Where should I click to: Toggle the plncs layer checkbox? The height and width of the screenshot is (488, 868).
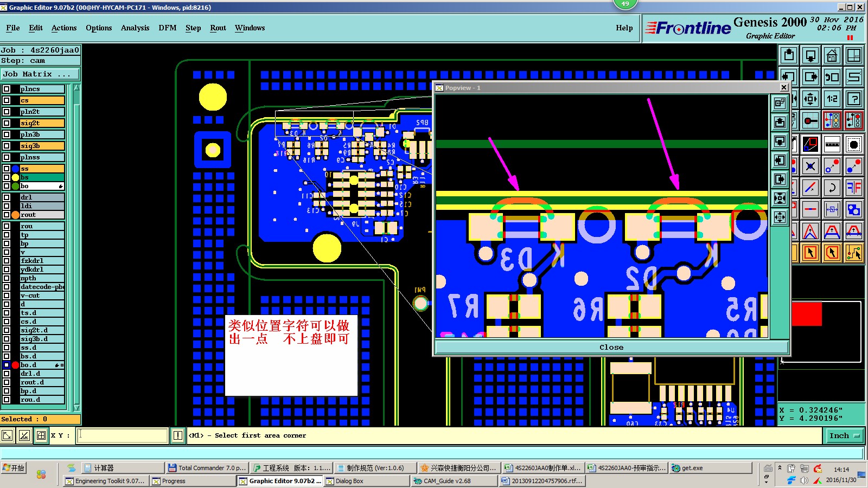click(x=7, y=89)
